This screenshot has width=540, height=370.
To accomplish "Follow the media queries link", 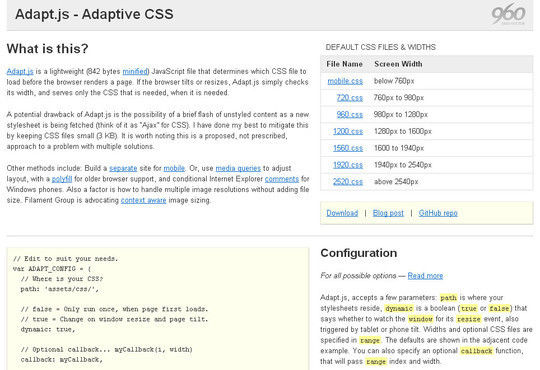I will pos(238,168).
